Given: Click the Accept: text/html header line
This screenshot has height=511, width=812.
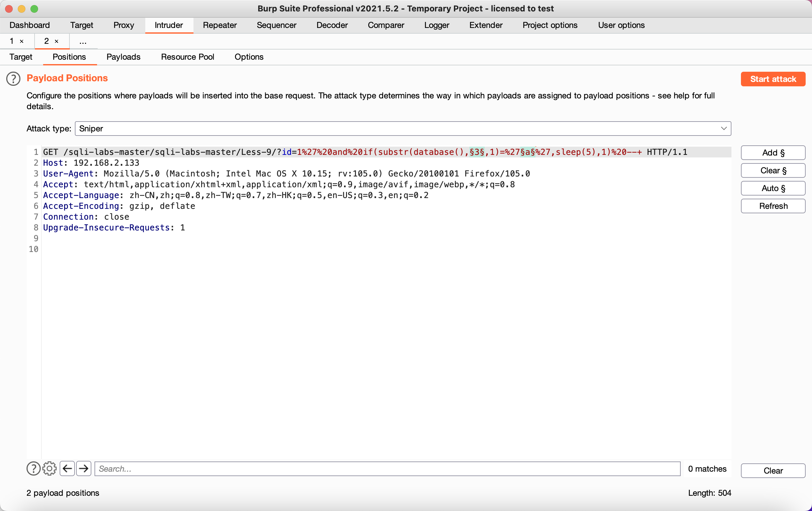Looking at the screenshot, I should coord(279,184).
